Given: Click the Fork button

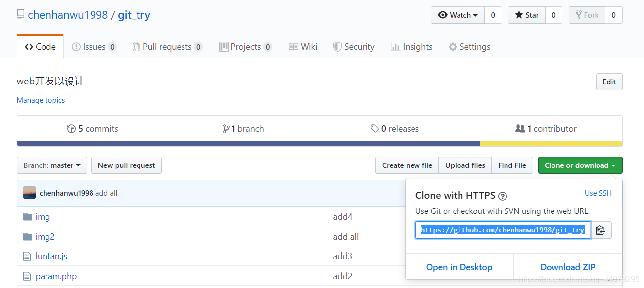Looking at the screenshot, I should (587, 15).
